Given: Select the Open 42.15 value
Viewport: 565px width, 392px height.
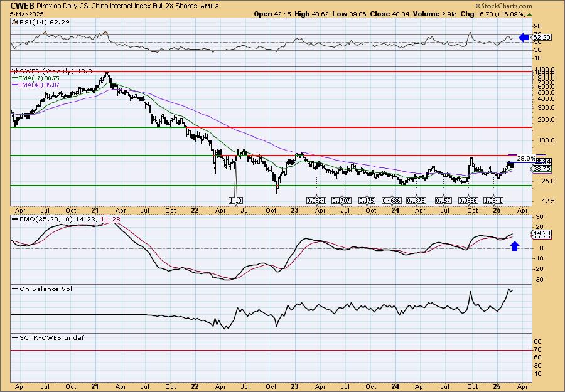Looking at the screenshot, I should coord(273,14).
